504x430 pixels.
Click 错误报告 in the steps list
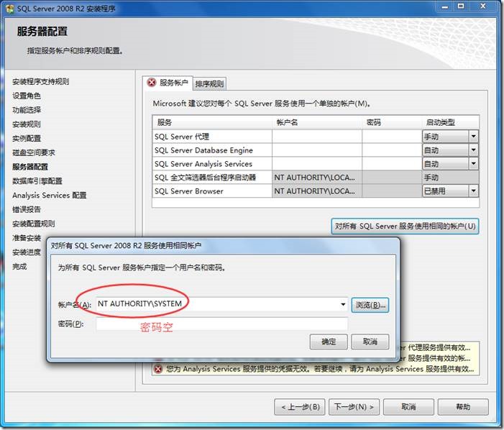pos(27,209)
